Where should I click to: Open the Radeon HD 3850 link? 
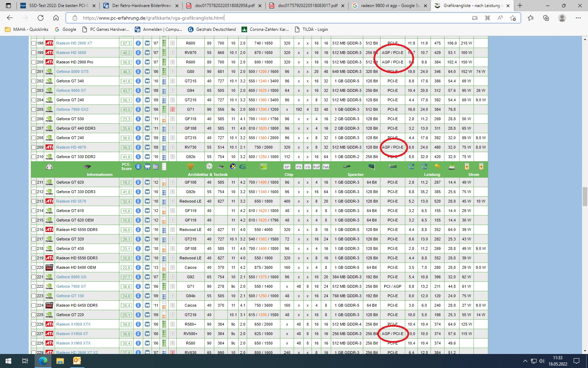(x=71, y=53)
